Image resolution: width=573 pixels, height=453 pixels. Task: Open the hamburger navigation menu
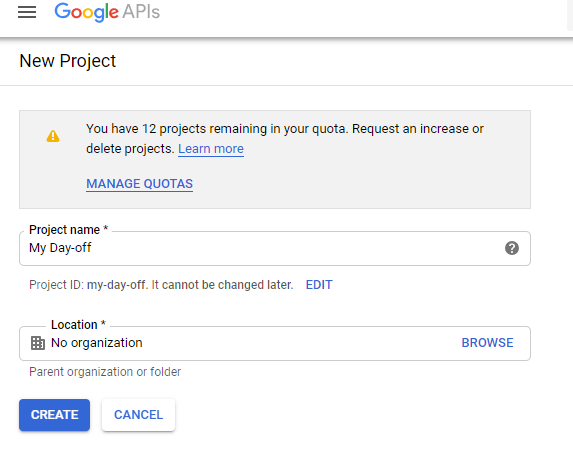(27, 12)
